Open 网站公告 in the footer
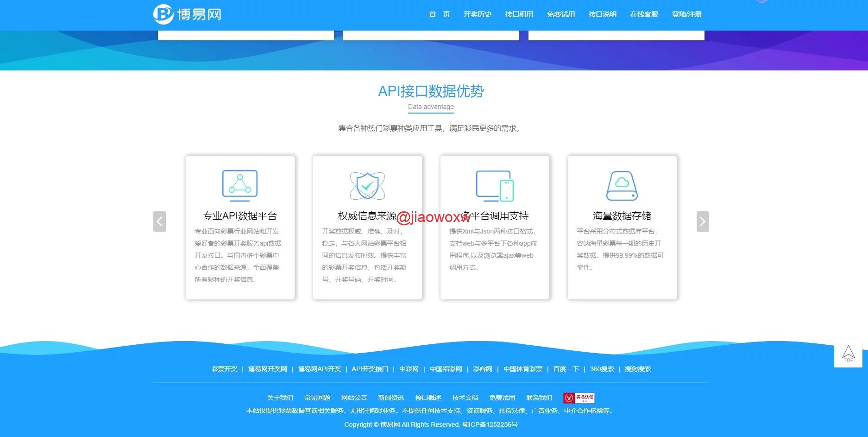Image resolution: width=868 pixels, height=437 pixels. point(354,398)
